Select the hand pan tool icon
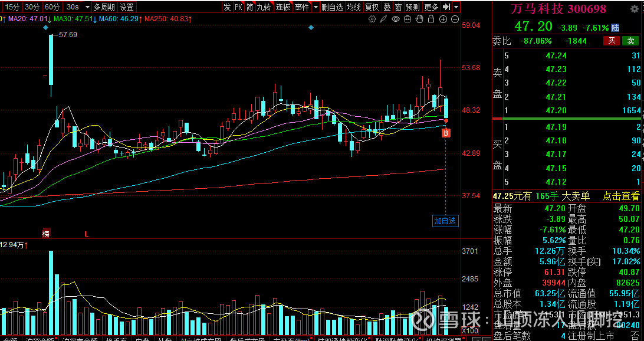Image resolution: width=644 pixels, height=341 pixels. point(419,19)
